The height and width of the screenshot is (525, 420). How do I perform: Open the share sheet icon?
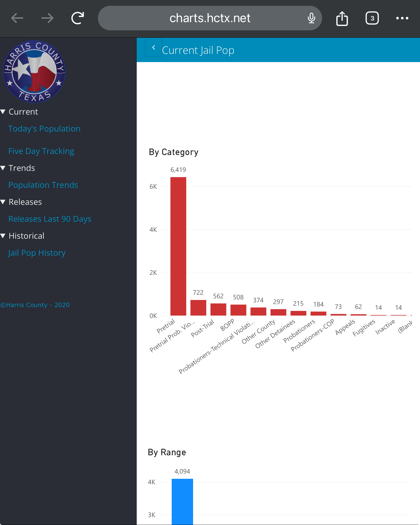point(342,18)
